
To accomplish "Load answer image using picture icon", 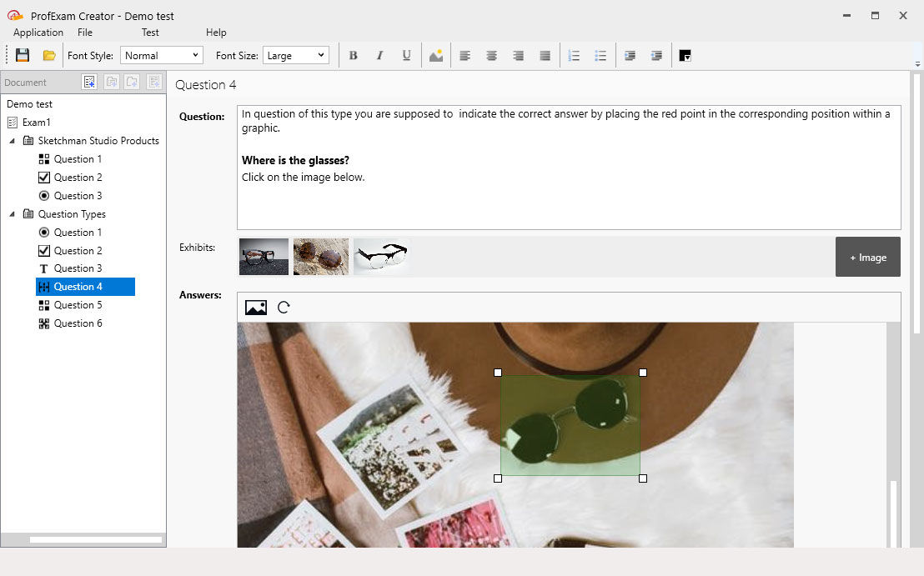I will [x=256, y=307].
